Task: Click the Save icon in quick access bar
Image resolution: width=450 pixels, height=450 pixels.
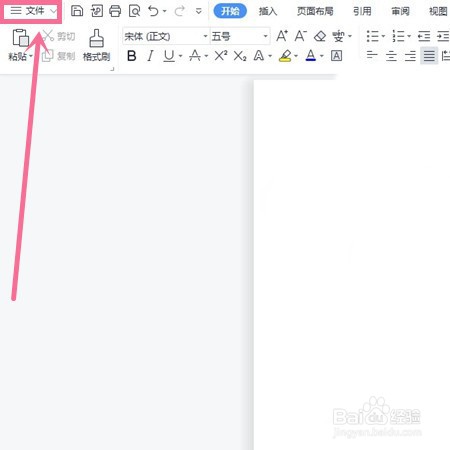Action: pos(77,11)
